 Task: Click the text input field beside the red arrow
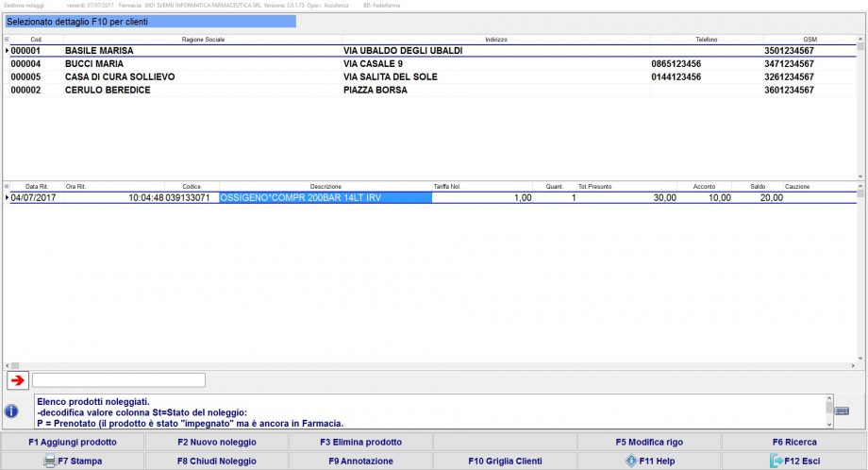click(x=119, y=380)
